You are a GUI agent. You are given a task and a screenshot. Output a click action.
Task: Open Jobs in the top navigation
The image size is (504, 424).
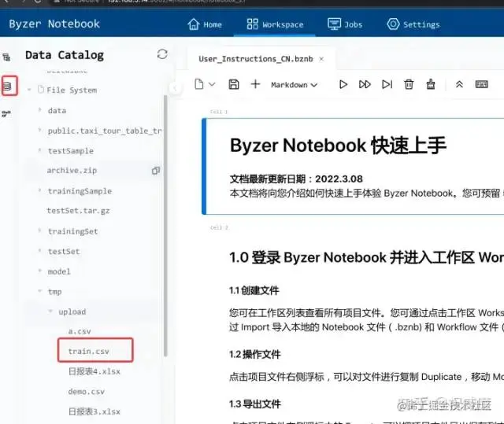click(x=345, y=24)
